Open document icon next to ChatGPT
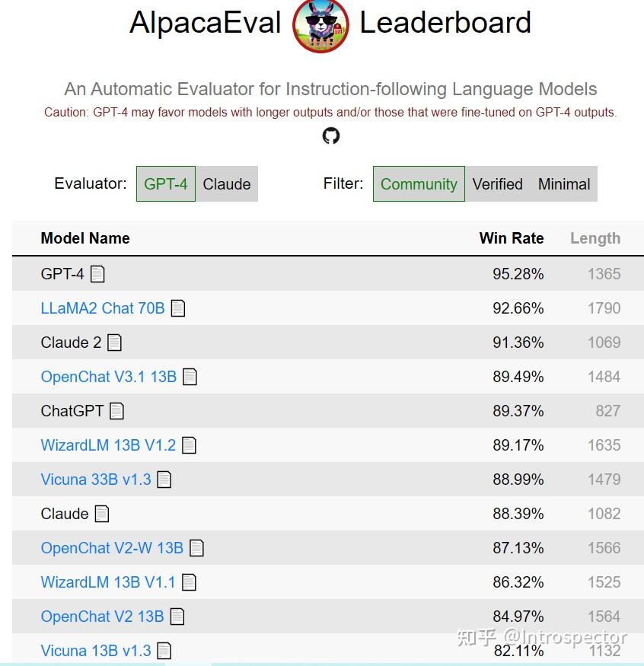This screenshot has height=666, width=644. pos(116,411)
